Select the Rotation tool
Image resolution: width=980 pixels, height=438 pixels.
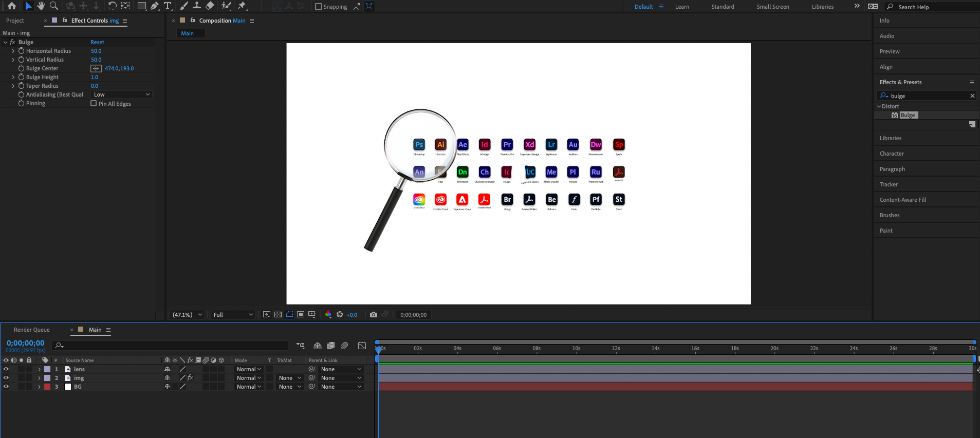tap(112, 6)
